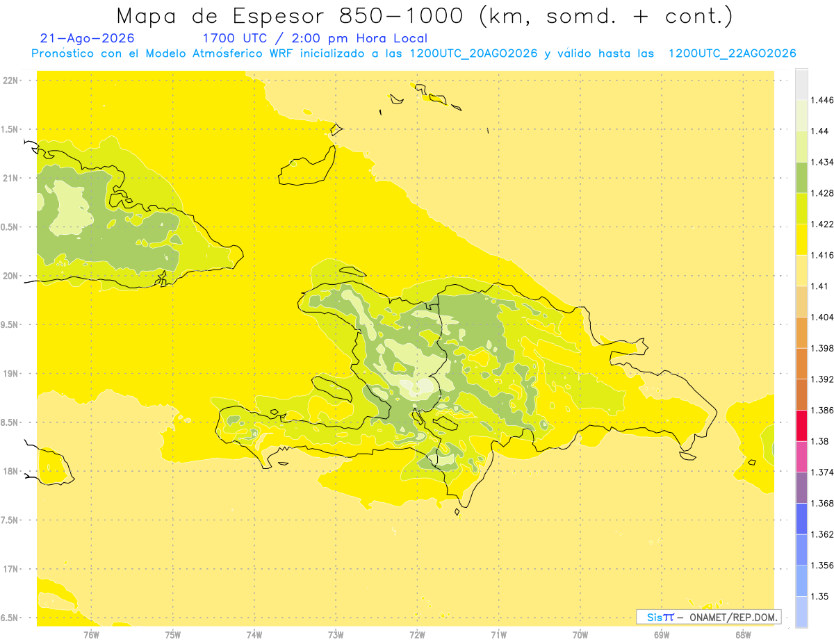Click the longitude label "71W"

498,635
